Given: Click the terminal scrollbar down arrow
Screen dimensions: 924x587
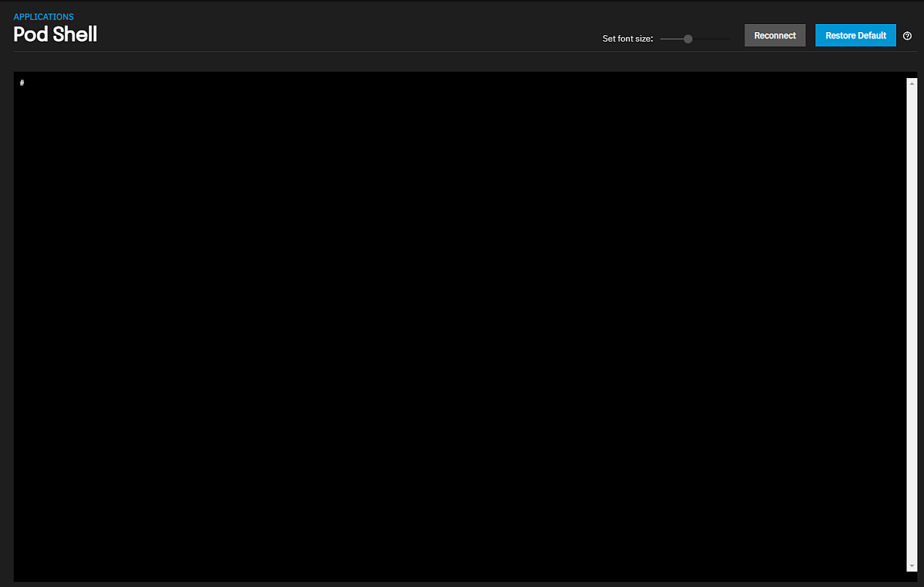Looking at the screenshot, I should click(912, 566).
